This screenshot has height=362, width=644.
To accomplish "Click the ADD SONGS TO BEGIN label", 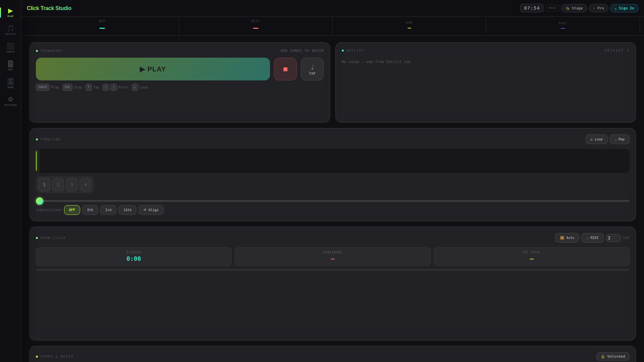I will point(302,51).
